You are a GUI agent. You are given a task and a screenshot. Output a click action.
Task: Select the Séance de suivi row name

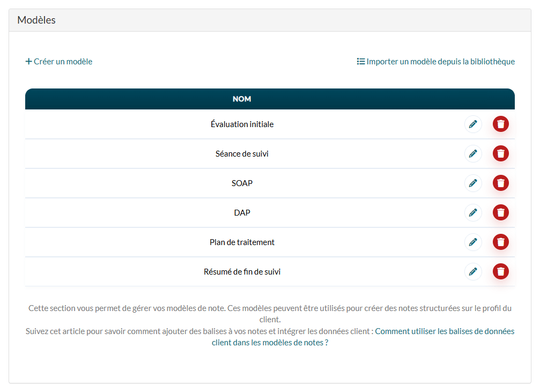242,154
